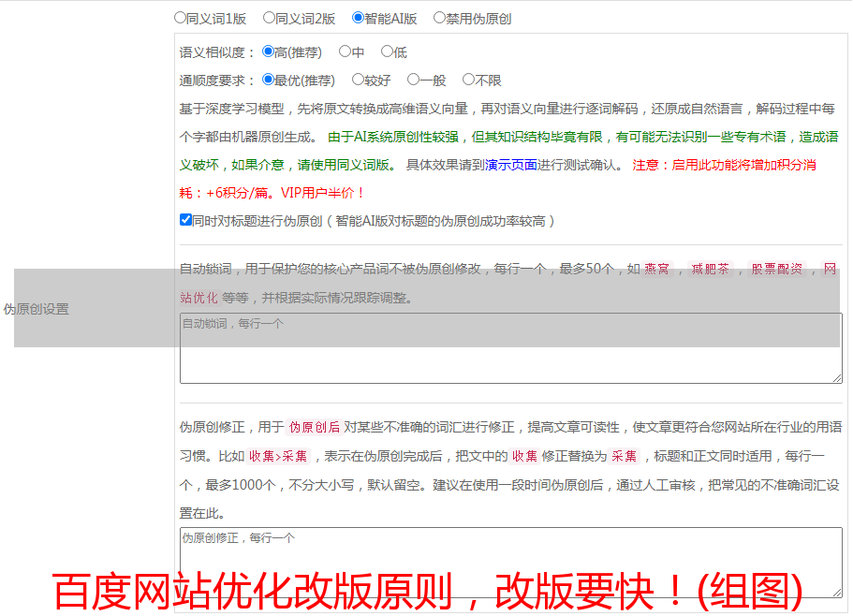
Task: Click the 减肥茶 example keyword
Action: pyautogui.click(x=710, y=269)
